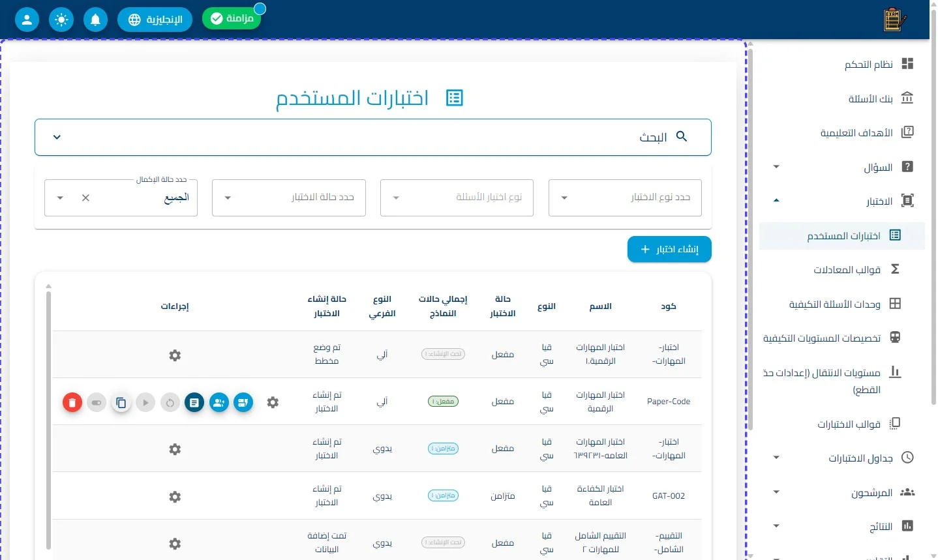This screenshot has height=560, width=938.
Task: Expand the السؤال sidebar section
Action: (x=842, y=167)
